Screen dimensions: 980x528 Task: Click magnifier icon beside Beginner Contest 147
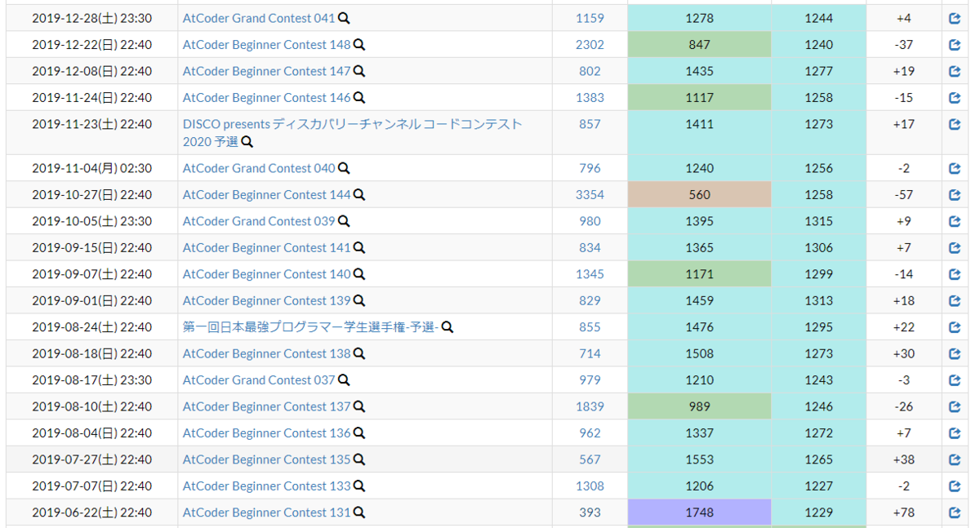(359, 71)
